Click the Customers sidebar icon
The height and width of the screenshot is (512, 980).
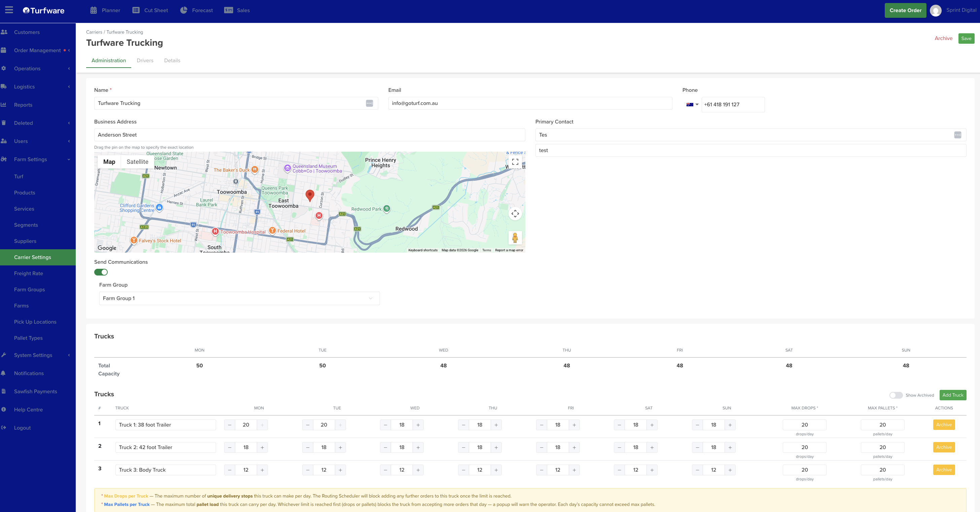tap(4, 32)
